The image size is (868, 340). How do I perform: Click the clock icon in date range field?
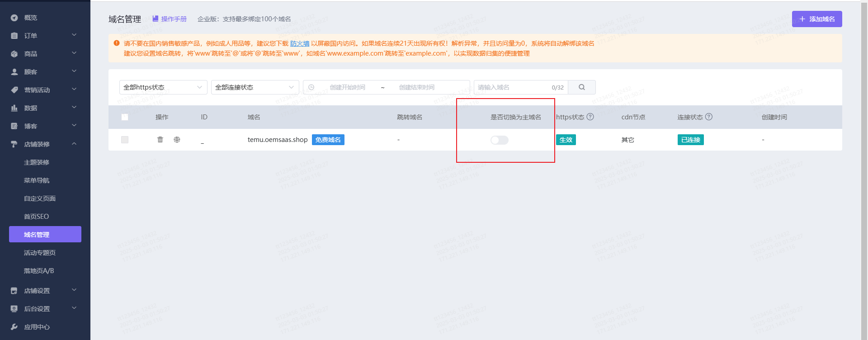[x=311, y=87]
